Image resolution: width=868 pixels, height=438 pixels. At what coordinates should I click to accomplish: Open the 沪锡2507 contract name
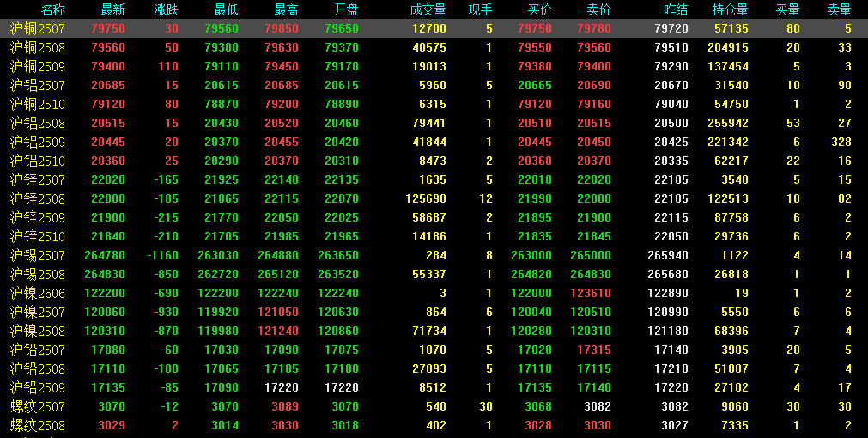[38, 255]
